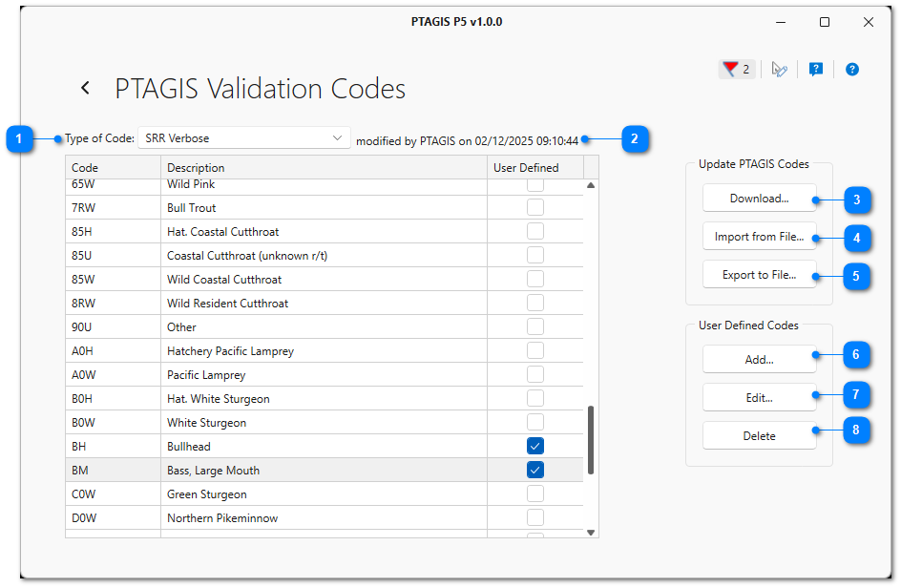This screenshot has width=901, height=588.
Task: Click the dropdown chevron beside SRR Verbose
Action: coord(337,138)
